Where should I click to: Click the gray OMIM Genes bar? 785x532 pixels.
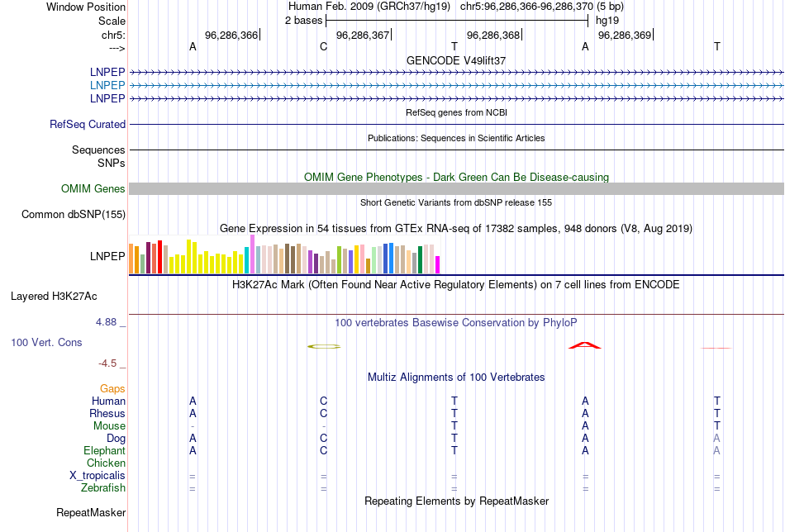pos(457,188)
